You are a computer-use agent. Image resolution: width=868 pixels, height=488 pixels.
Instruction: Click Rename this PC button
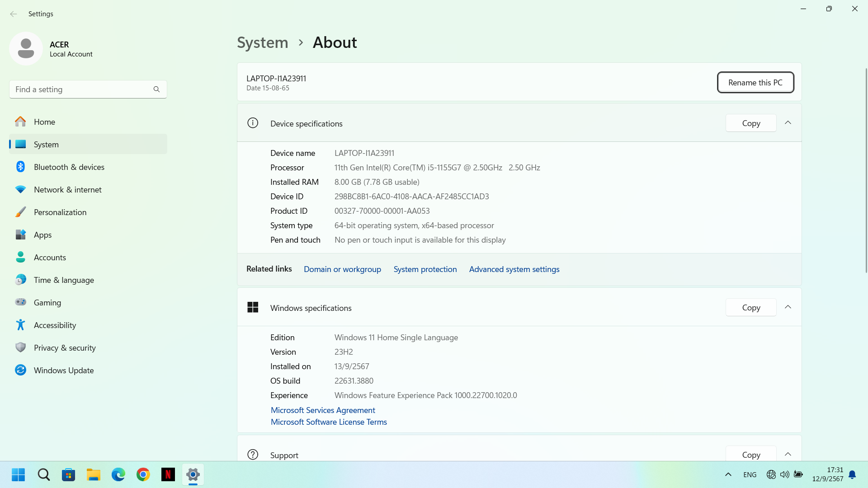coord(755,82)
